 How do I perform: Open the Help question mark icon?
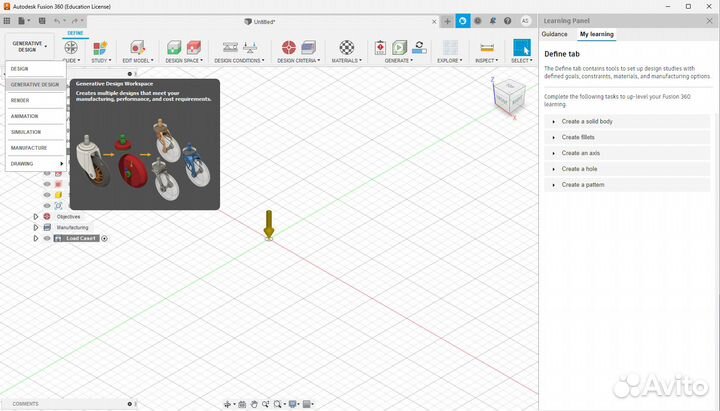(507, 21)
